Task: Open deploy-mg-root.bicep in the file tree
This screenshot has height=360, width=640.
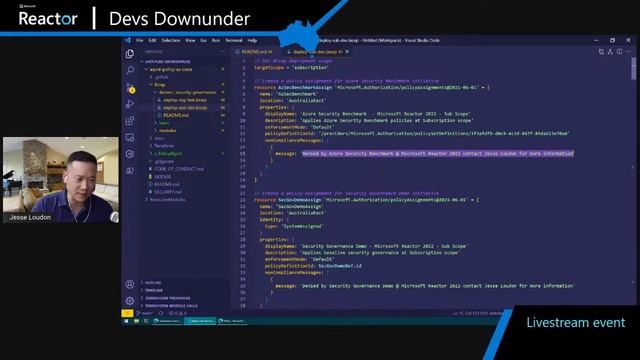Action: (x=185, y=100)
